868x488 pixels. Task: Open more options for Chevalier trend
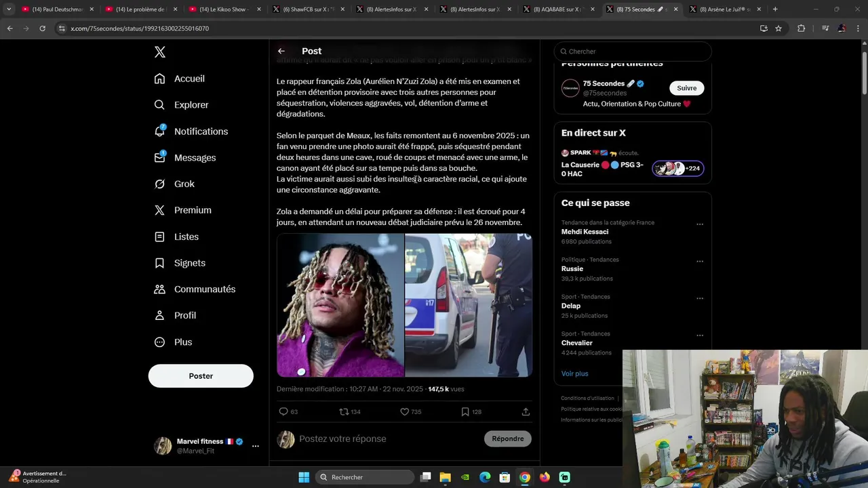[x=700, y=335]
